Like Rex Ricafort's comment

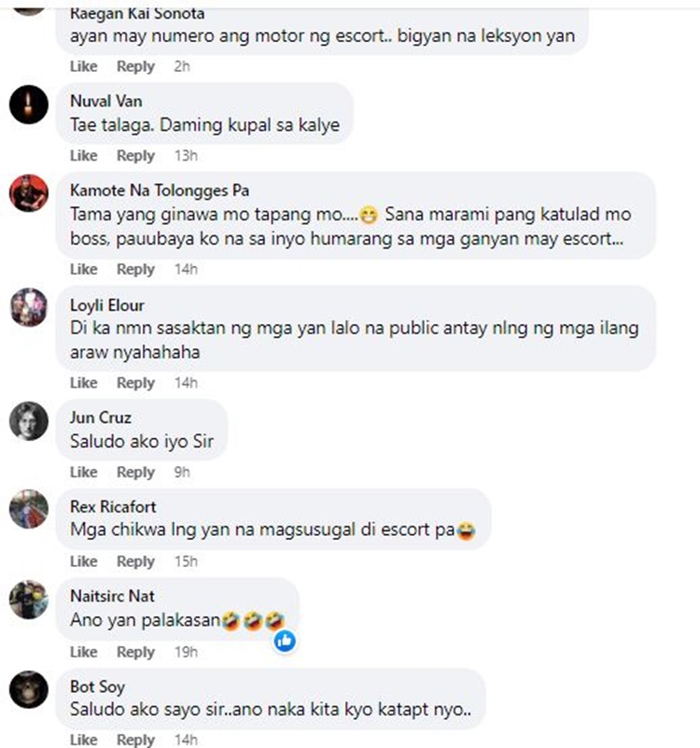pyautogui.click(x=83, y=561)
